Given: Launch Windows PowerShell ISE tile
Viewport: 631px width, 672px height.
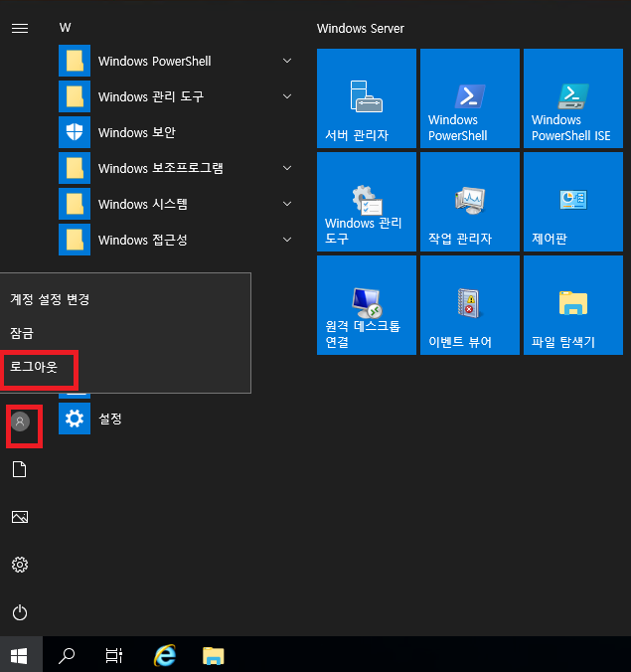Looking at the screenshot, I should pos(573,98).
